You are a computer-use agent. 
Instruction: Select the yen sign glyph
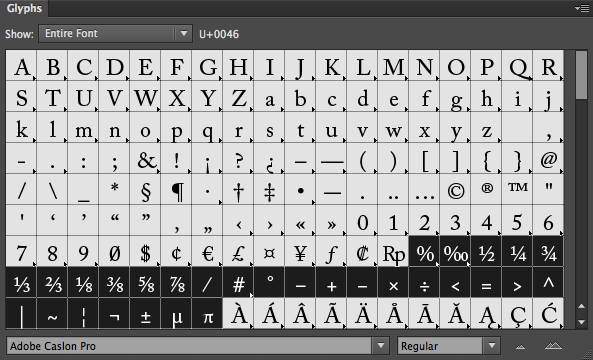(x=301, y=251)
